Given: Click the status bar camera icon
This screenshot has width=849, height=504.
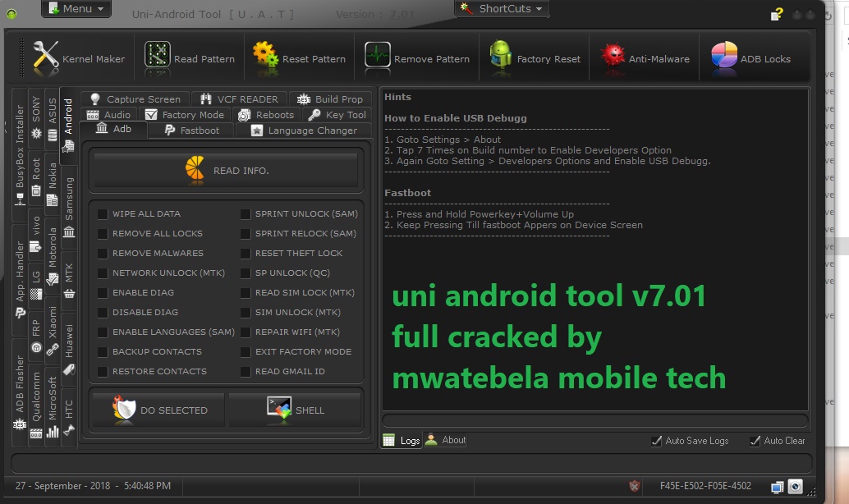Looking at the screenshot, I should (795, 486).
